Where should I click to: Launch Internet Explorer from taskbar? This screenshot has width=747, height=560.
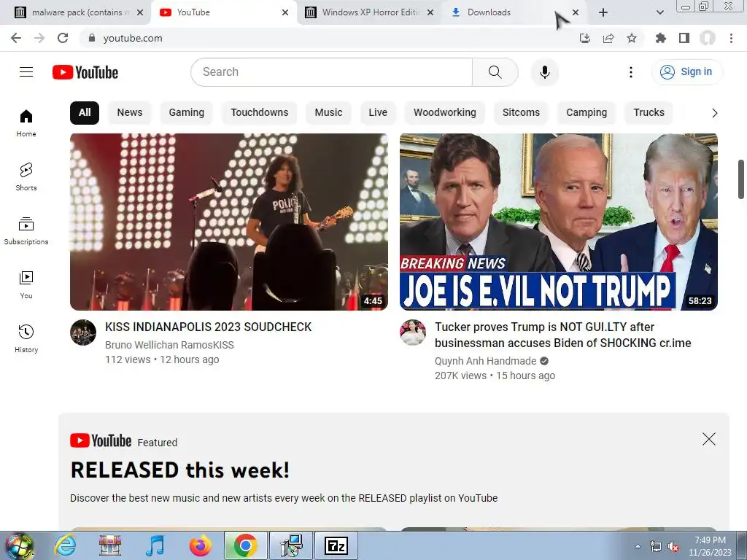(x=65, y=546)
